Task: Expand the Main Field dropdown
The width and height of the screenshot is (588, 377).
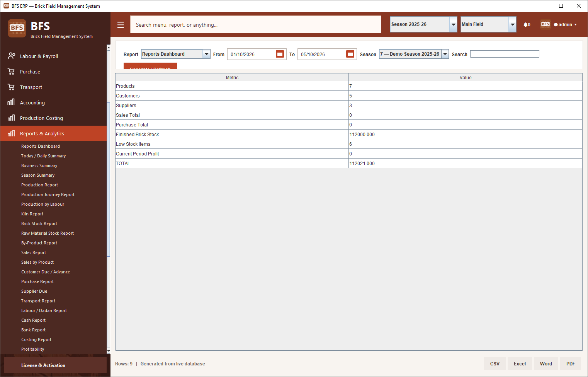Action: 513,24
